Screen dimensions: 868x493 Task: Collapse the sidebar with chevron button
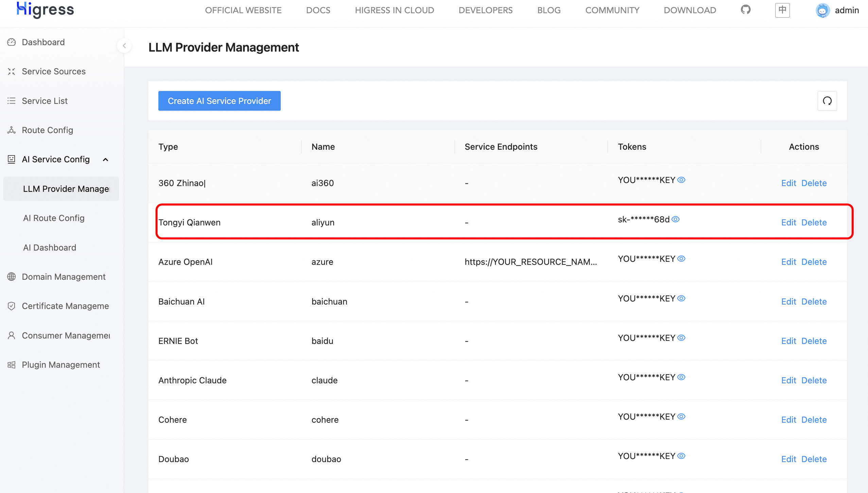point(124,45)
